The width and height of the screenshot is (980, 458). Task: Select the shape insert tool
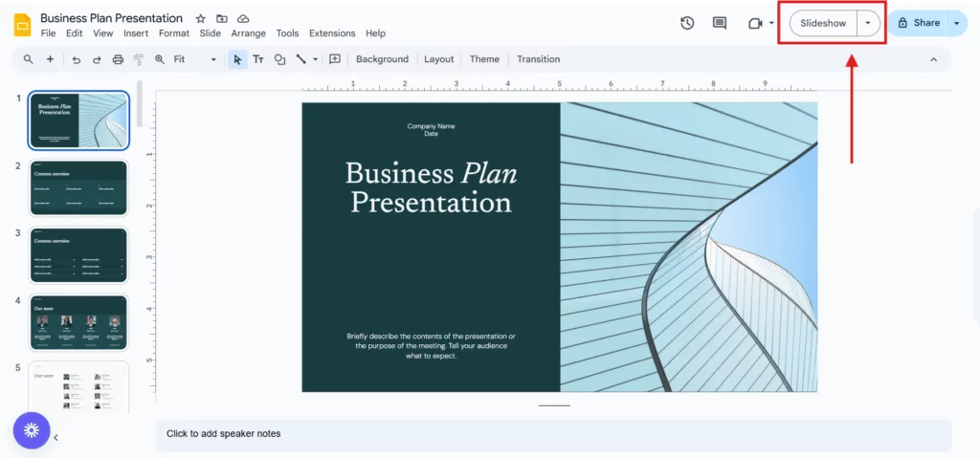(279, 59)
